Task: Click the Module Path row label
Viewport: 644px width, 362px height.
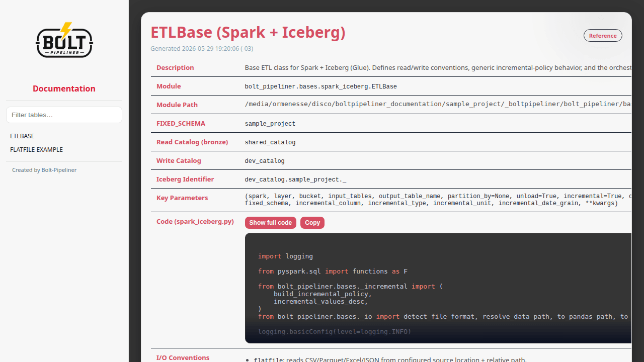Action: pyautogui.click(x=177, y=105)
